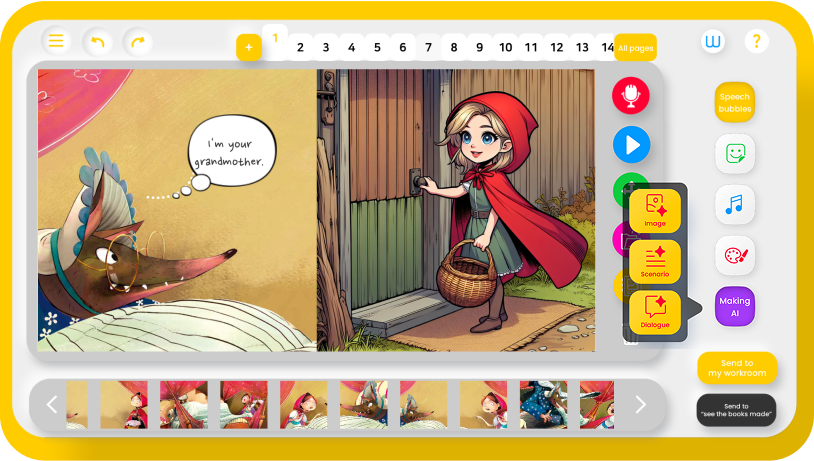Toggle the Speech bubbles panel
814x461 pixels.
click(x=735, y=102)
